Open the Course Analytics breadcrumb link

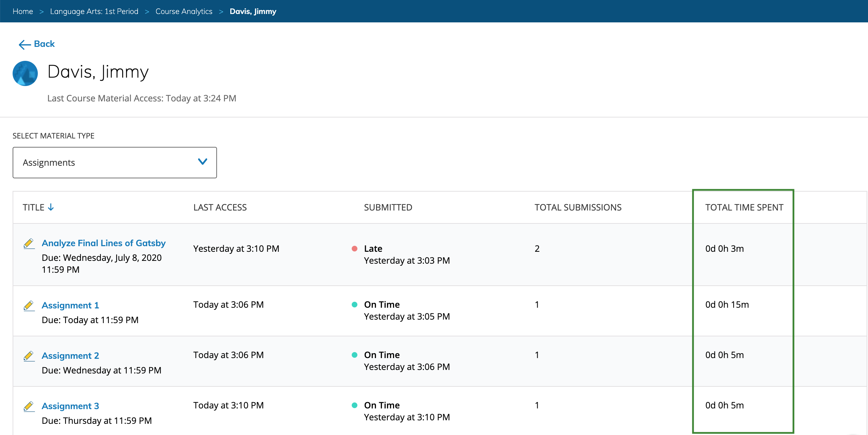(184, 12)
